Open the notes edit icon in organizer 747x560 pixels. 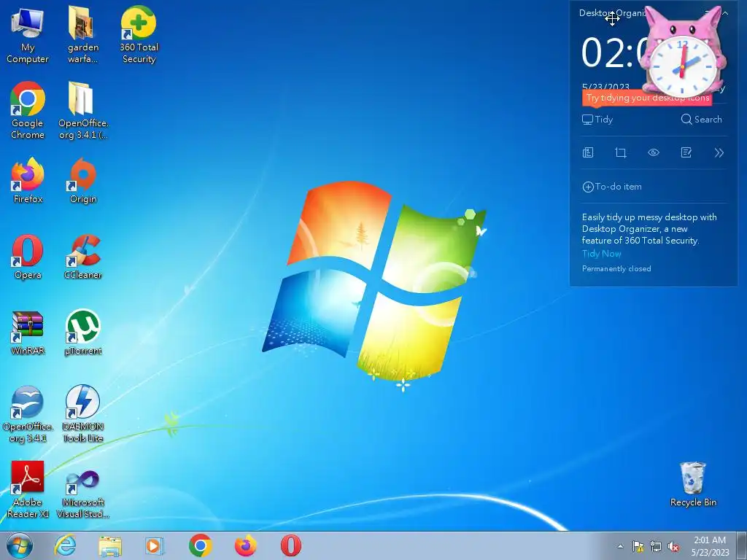(x=686, y=153)
